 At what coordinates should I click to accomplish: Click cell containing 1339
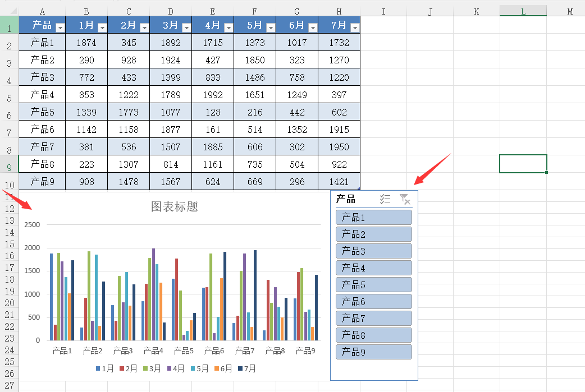coord(86,112)
